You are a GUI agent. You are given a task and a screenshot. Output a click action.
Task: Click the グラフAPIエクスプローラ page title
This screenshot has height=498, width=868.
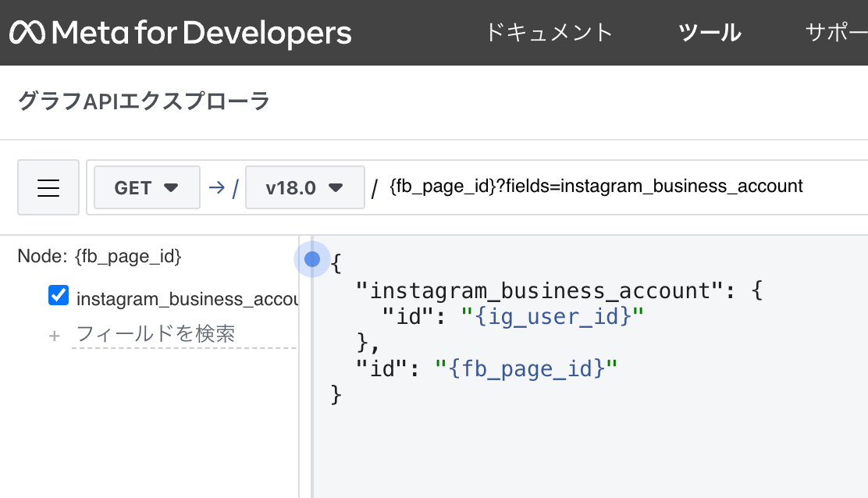point(144,101)
